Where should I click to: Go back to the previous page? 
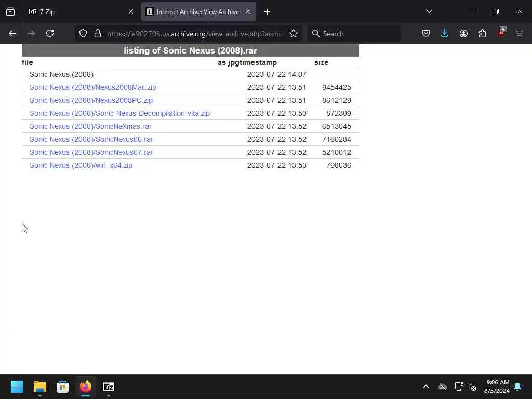point(12,34)
